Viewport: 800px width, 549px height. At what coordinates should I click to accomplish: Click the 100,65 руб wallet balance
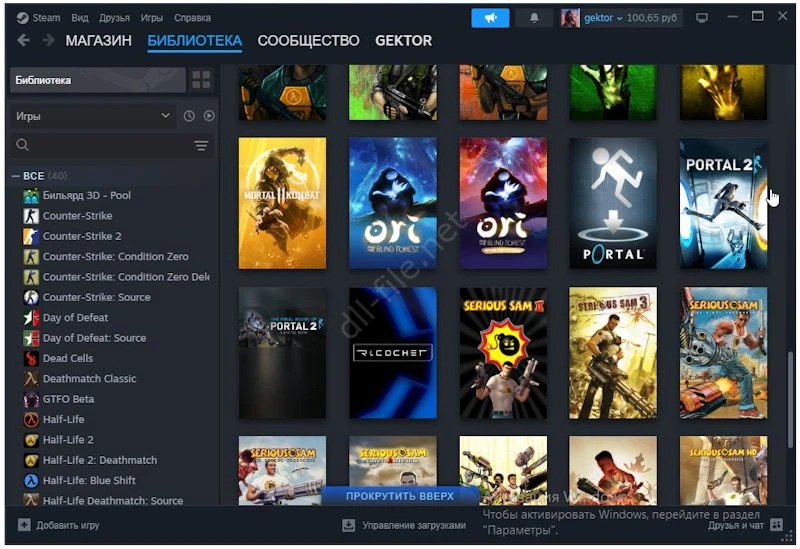[x=652, y=18]
